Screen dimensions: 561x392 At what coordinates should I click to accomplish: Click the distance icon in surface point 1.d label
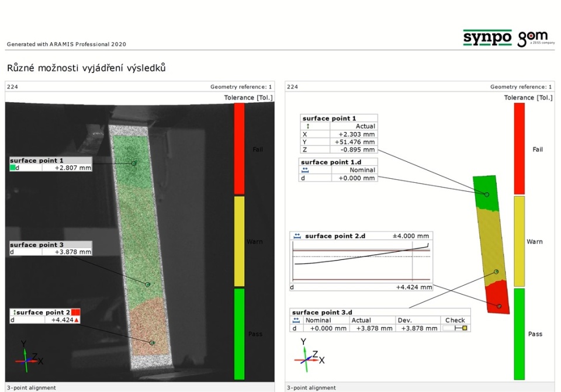coord(304,170)
